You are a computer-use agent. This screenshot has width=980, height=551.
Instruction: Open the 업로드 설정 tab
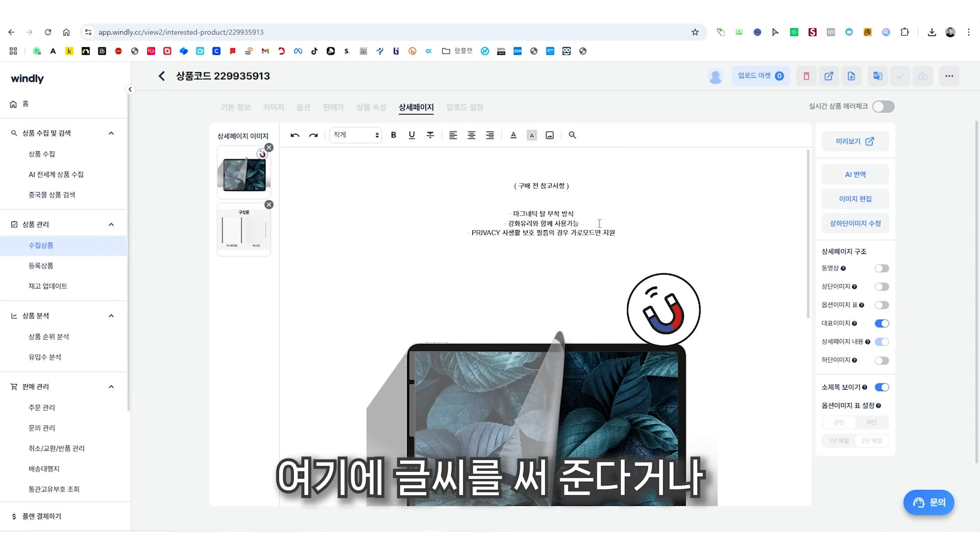tap(463, 108)
